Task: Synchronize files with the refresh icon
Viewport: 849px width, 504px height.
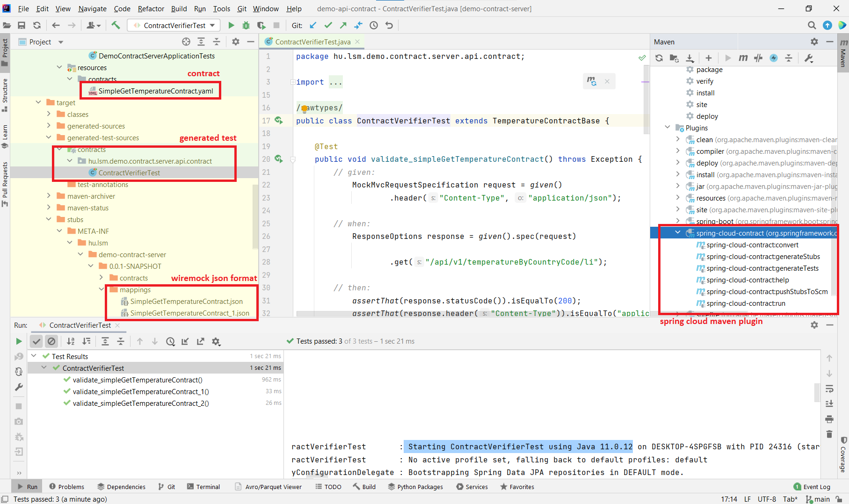Action: pos(37,25)
